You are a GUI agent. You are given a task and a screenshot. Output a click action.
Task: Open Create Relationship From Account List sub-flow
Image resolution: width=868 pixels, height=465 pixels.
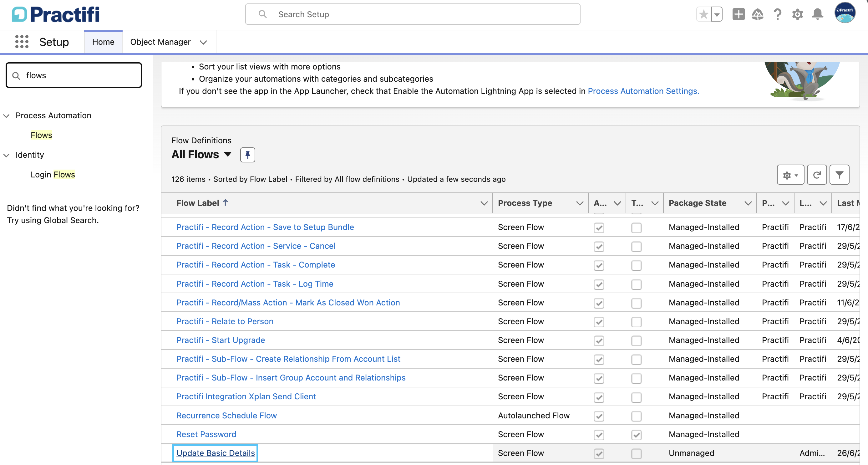[288, 359]
